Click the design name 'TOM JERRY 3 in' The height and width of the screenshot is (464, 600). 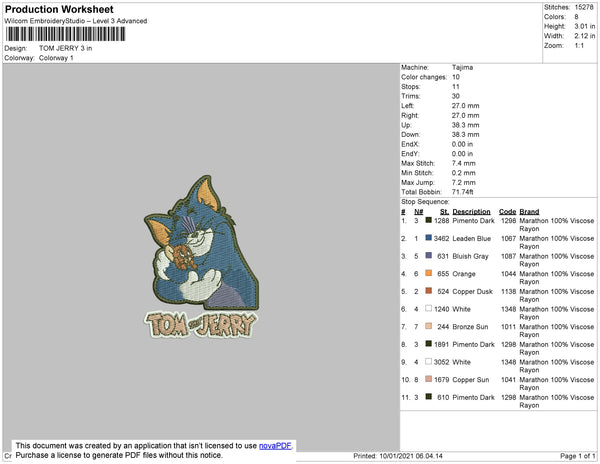point(65,48)
